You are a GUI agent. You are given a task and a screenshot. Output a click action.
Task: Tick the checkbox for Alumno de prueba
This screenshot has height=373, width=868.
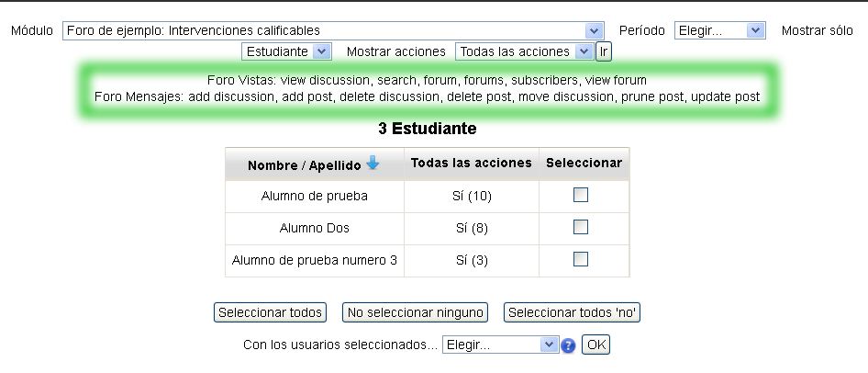pos(580,195)
